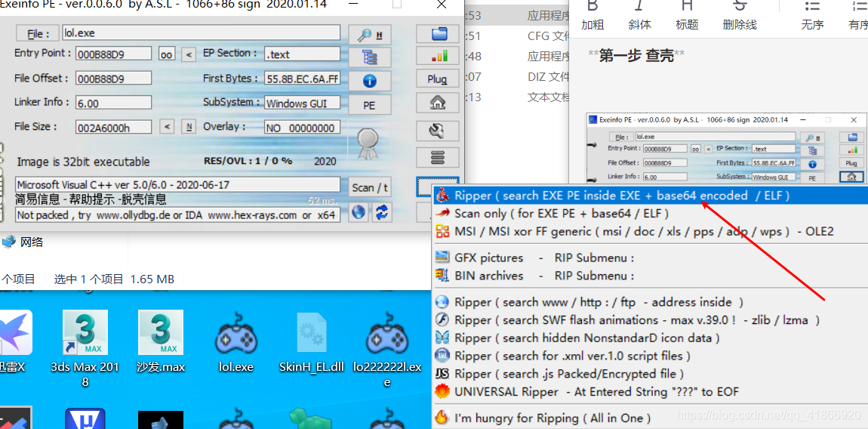Viewport: 868px width, 429px height.
Task: Click the < button beside File Size
Action: pyautogui.click(x=167, y=127)
